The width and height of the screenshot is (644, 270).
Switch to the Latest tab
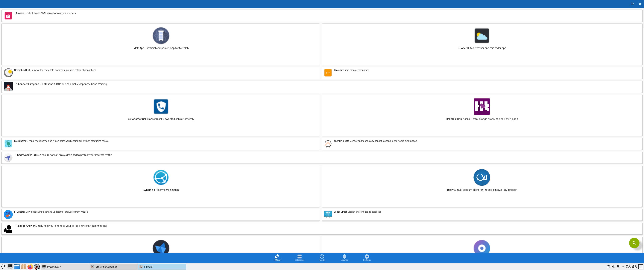[277, 258]
